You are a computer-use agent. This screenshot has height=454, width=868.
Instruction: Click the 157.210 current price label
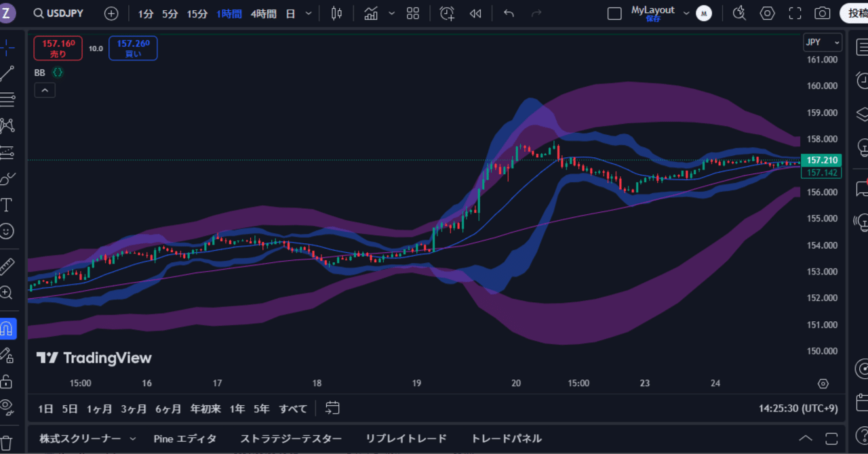[821, 161]
